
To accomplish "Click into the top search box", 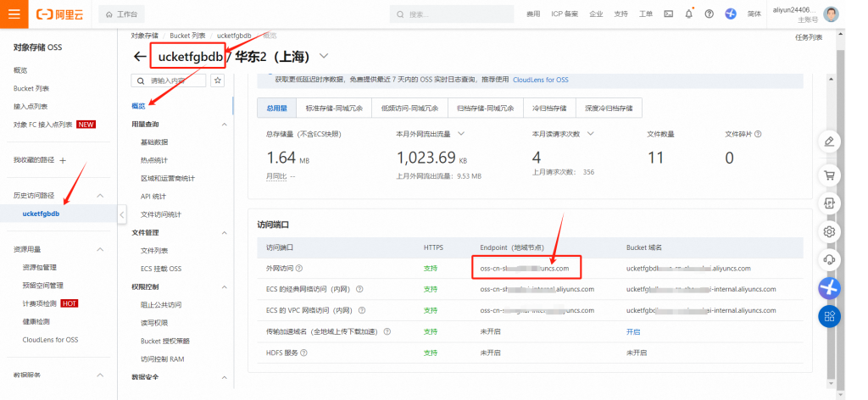I will click(453, 14).
